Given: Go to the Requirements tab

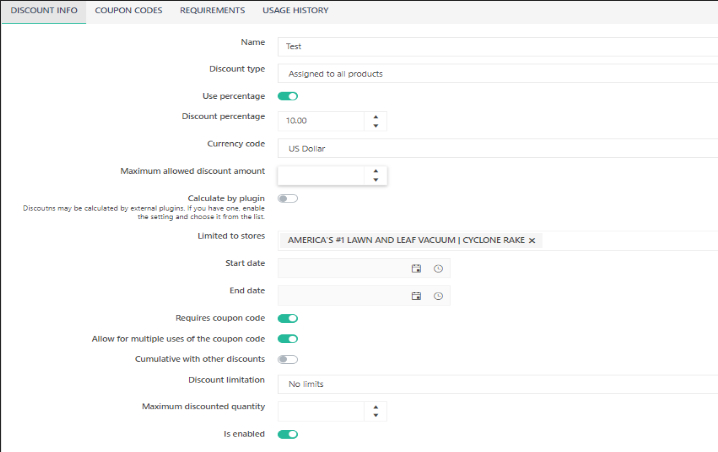Looking at the screenshot, I should click(212, 11).
